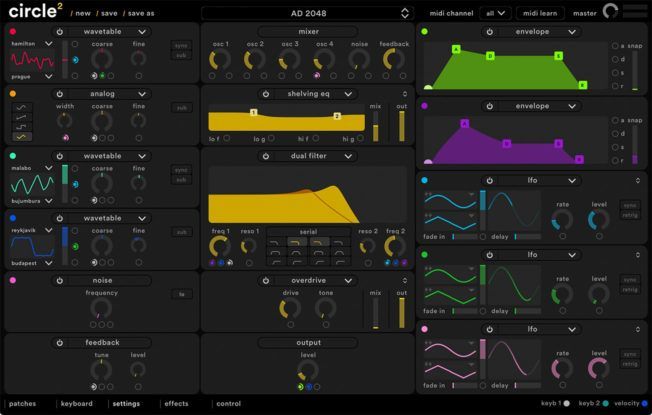652x415 pixels.
Task: Open the patches tab
Action: (22, 403)
